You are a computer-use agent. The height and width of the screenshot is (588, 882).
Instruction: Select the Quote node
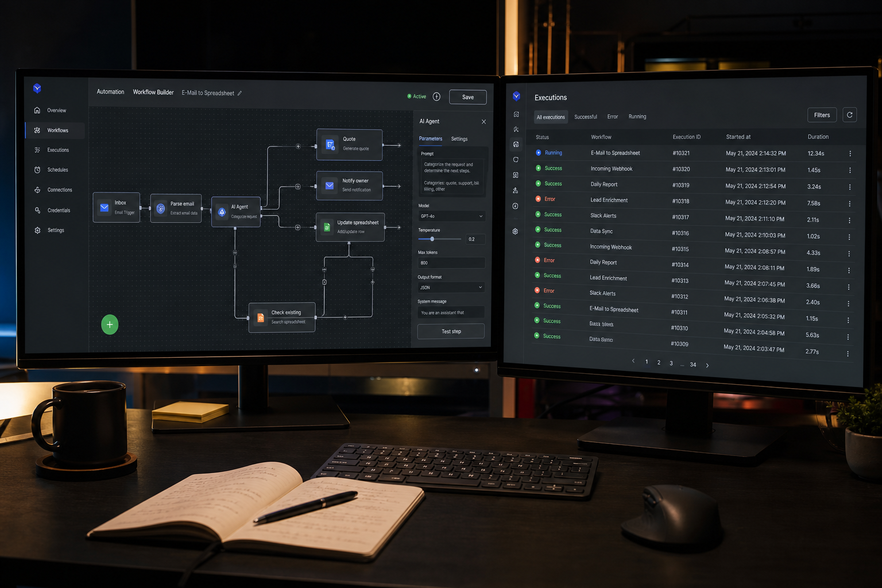[x=350, y=144]
